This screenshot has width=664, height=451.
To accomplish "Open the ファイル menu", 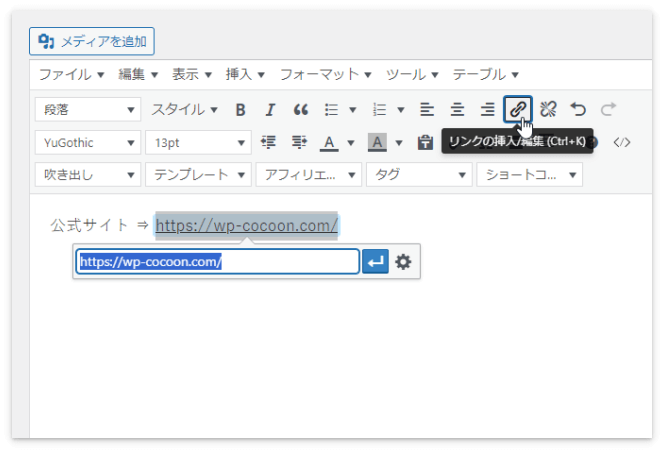I will tap(71, 75).
